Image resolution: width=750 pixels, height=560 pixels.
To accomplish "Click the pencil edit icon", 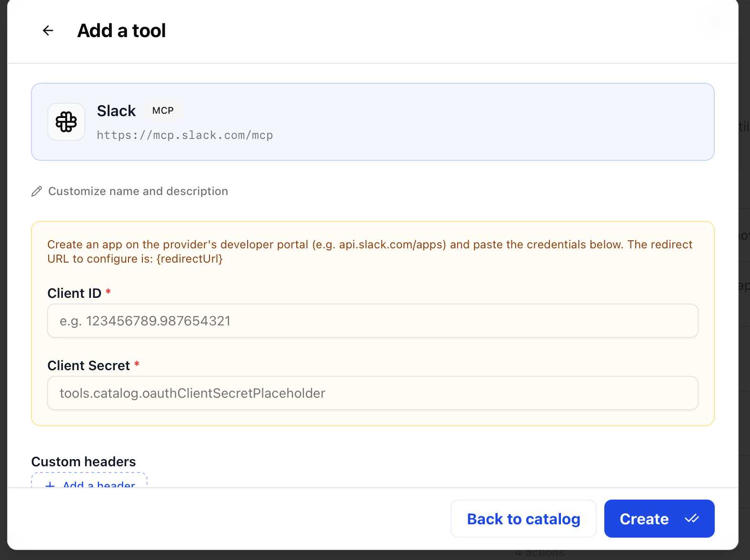I will click(x=37, y=191).
